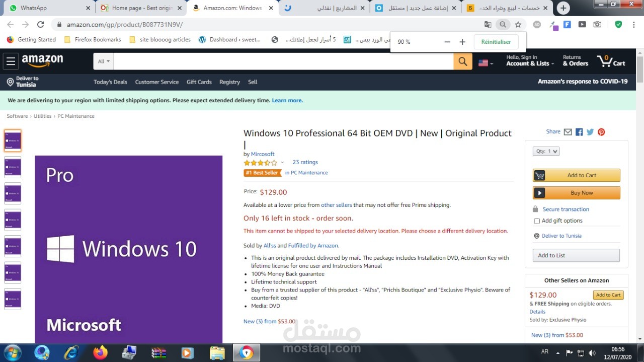Image resolution: width=644 pixels, height=362 pixels.
Task: Launch Firefox from taskbar
Action: pyautogui.click(x=100, y=352)
